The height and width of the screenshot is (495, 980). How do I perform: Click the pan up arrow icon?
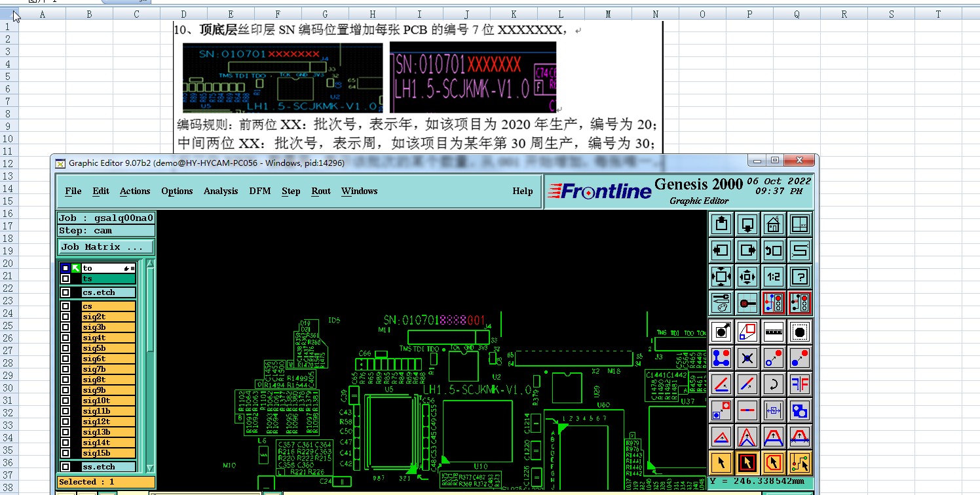pyautogui.click(x=721, y=224)
